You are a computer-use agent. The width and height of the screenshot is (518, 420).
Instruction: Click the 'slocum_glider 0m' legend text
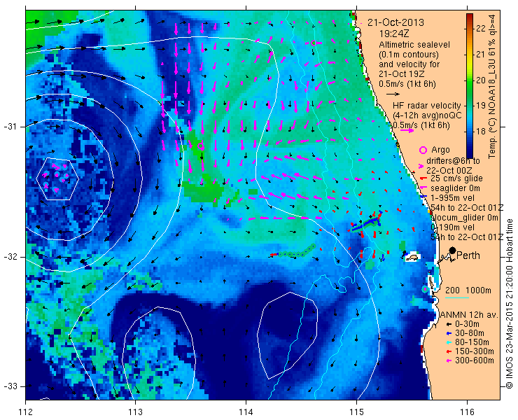click(x=465, y=218)
